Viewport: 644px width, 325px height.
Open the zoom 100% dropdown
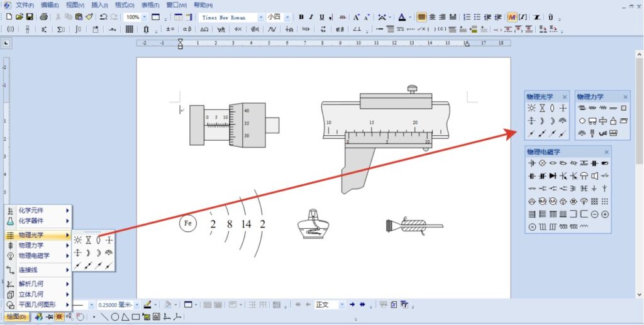(145, 17)
